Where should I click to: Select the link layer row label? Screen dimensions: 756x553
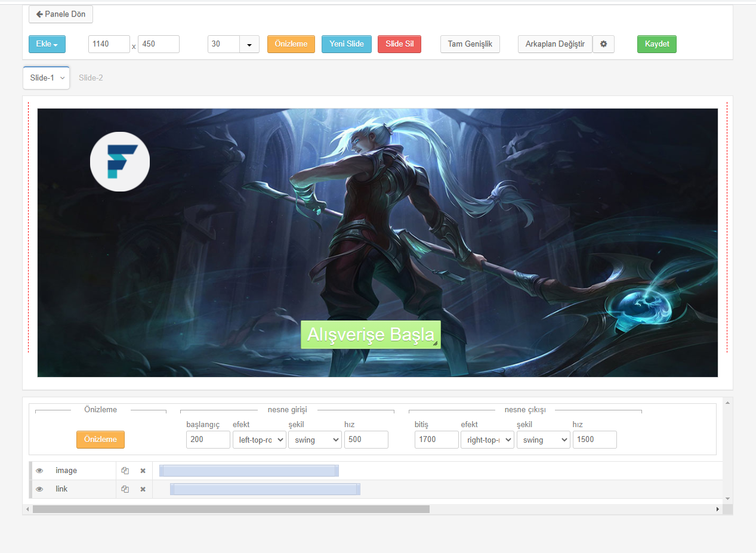pyautogui.click(x=61, y=489)
